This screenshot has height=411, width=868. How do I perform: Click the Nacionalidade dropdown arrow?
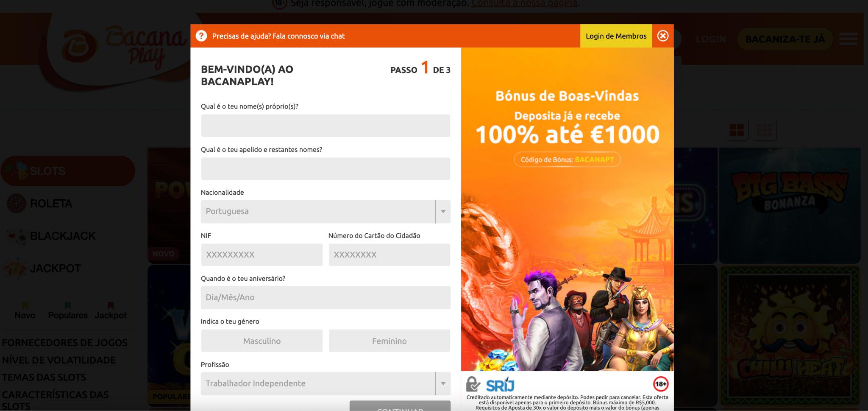click(x=443, y=212)
